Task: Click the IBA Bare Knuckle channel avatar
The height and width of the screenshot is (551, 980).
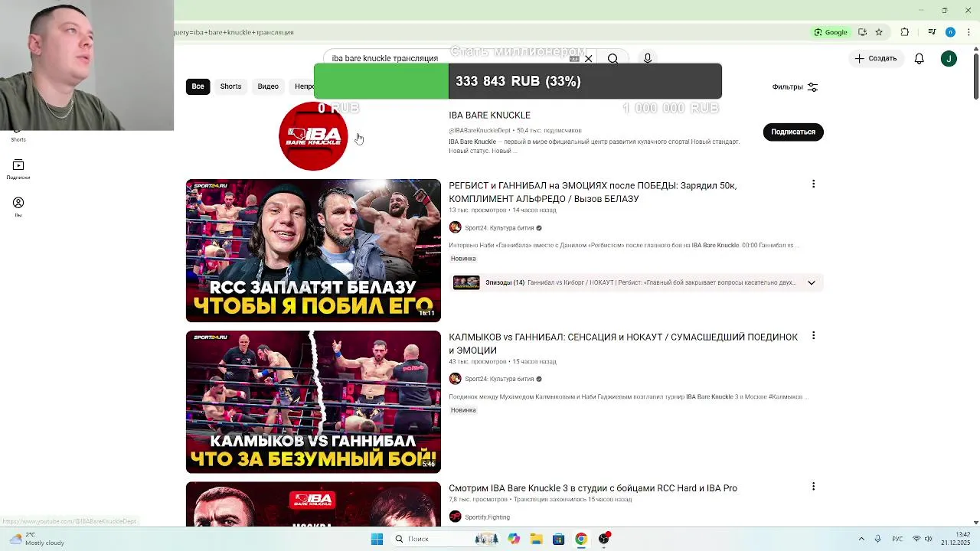Action: (x=313, y=135)
